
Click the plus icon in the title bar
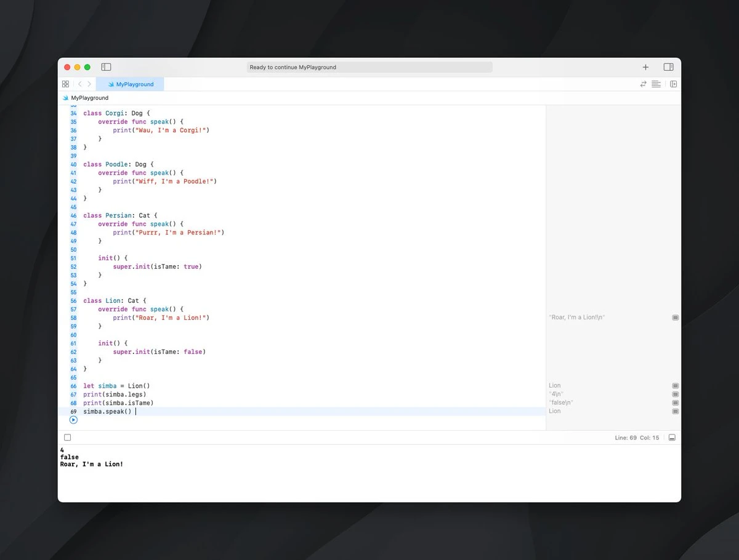click(645, 67)
